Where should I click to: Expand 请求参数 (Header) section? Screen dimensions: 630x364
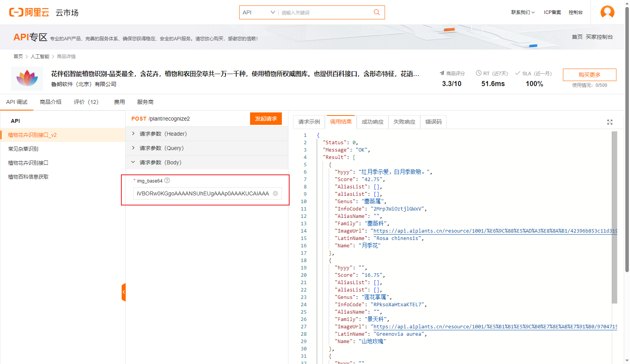pos(207,134)
